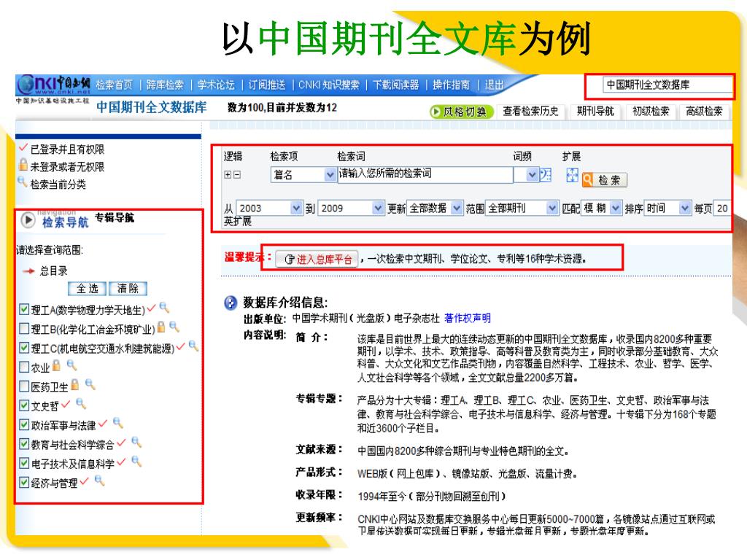
Task: Click the 检索 search button
Action: pyautogui.click(x=605, y=179)
